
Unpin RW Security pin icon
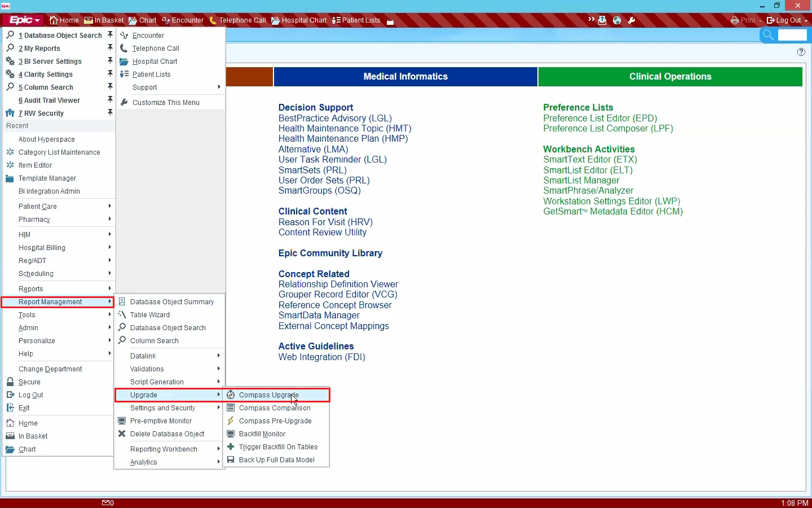click(110, 112)
